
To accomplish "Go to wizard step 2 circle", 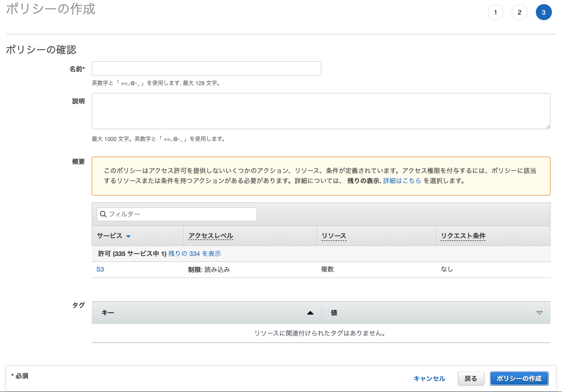I will 519,12.
